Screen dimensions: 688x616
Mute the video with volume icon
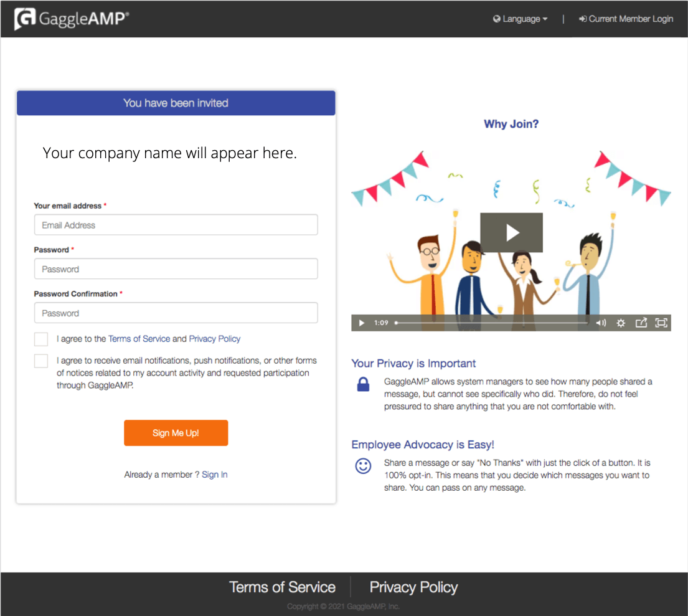point(601,323)
